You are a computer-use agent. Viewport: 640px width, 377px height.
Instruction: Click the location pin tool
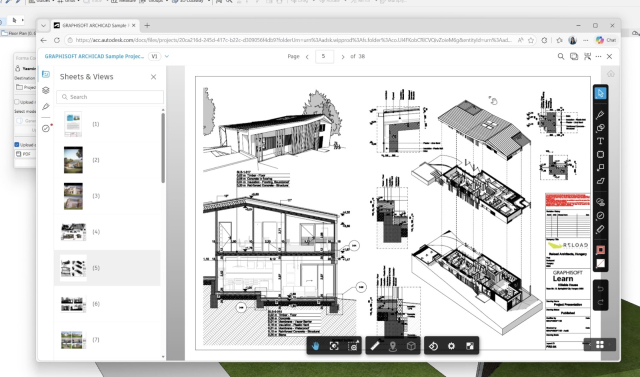coord(393,346)
